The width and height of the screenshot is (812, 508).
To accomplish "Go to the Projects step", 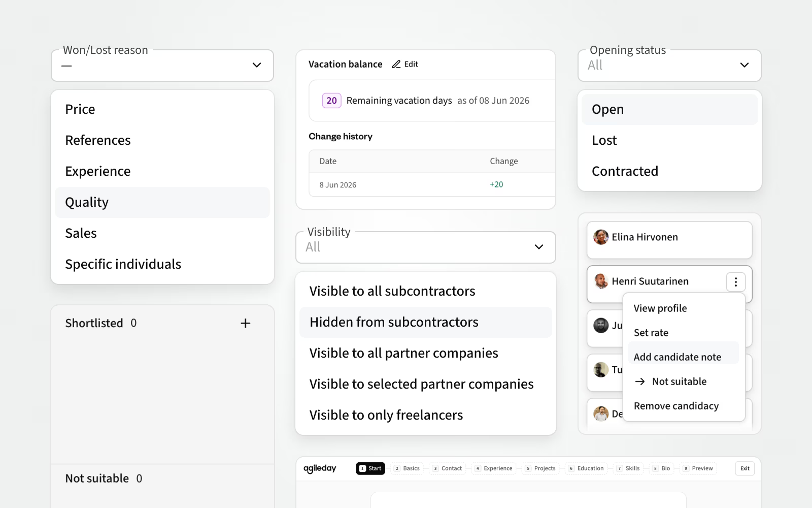I will coord(540,468).
